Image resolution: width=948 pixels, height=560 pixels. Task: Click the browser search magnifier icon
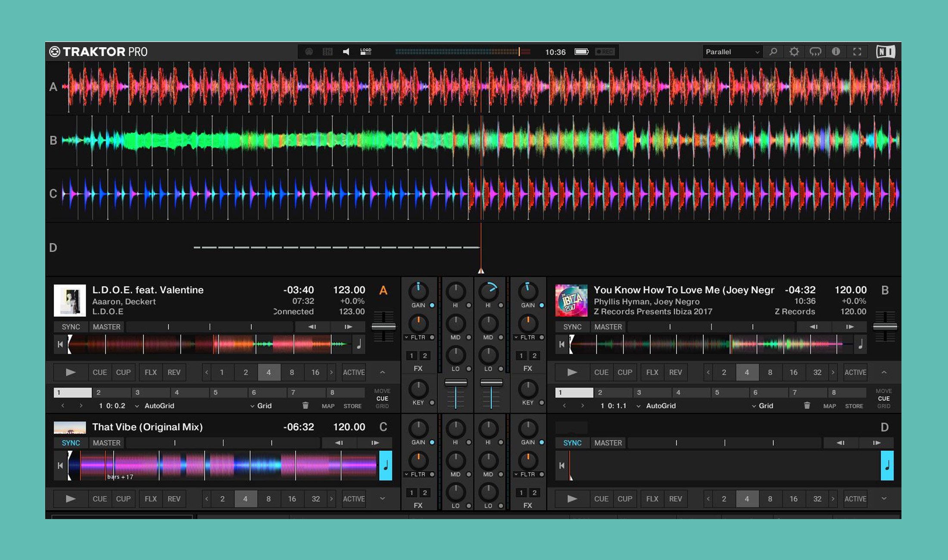pos(773,52)
